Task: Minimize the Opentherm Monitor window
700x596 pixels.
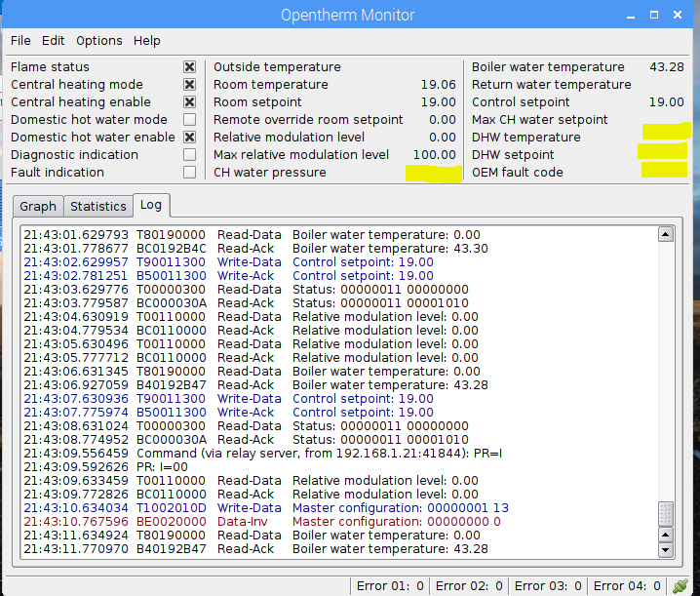Action: point(631,16)
